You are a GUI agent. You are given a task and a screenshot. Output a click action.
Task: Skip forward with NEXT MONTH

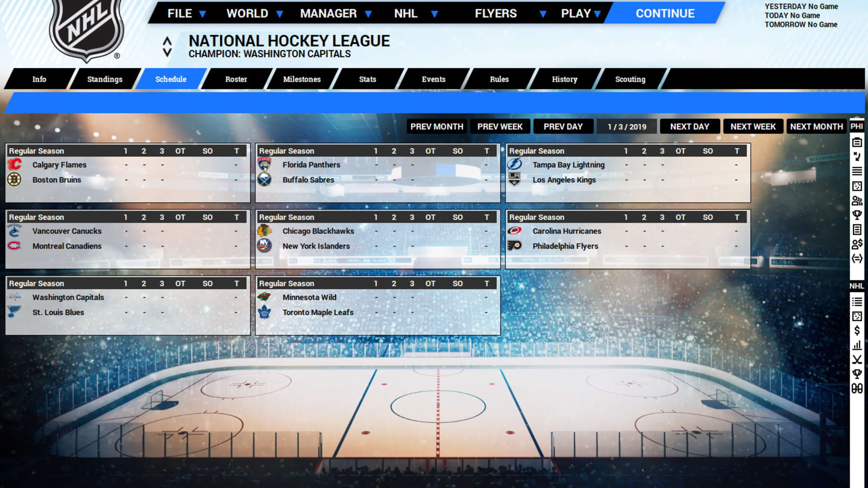tap(816, 127)
